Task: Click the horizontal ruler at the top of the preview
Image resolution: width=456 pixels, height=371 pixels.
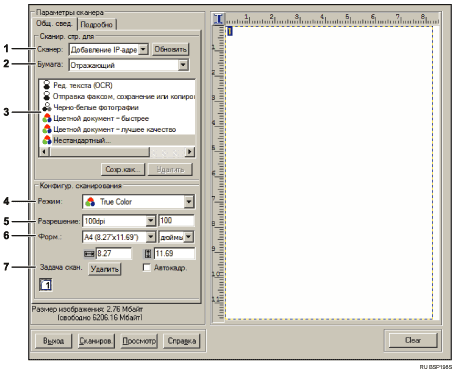Action: point(332,19)
